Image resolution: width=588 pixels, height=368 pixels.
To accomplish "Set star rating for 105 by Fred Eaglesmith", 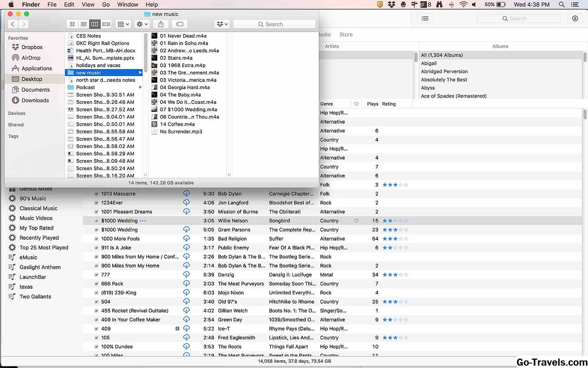I will tap(395, 338).
